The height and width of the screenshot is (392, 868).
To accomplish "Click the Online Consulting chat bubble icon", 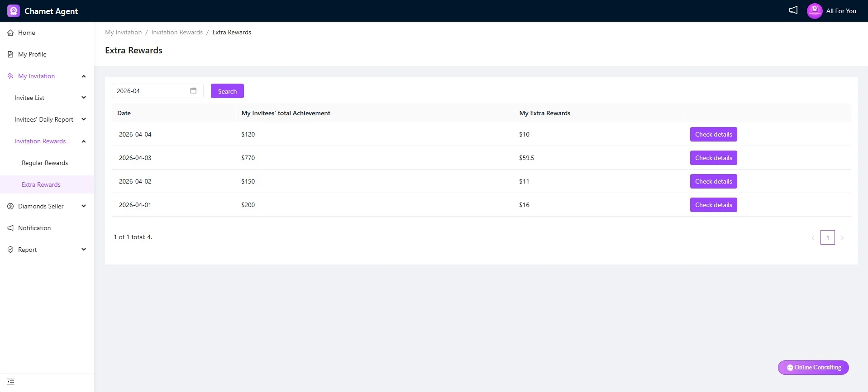I will (x=790, y=368).
